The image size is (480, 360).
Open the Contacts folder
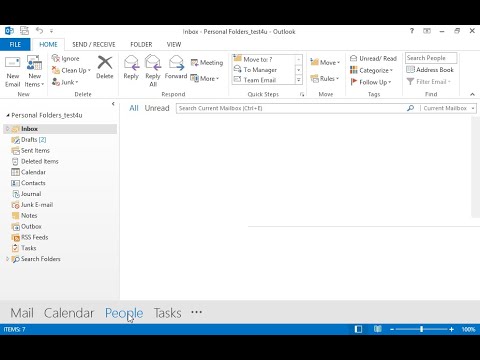click(28, 183)
